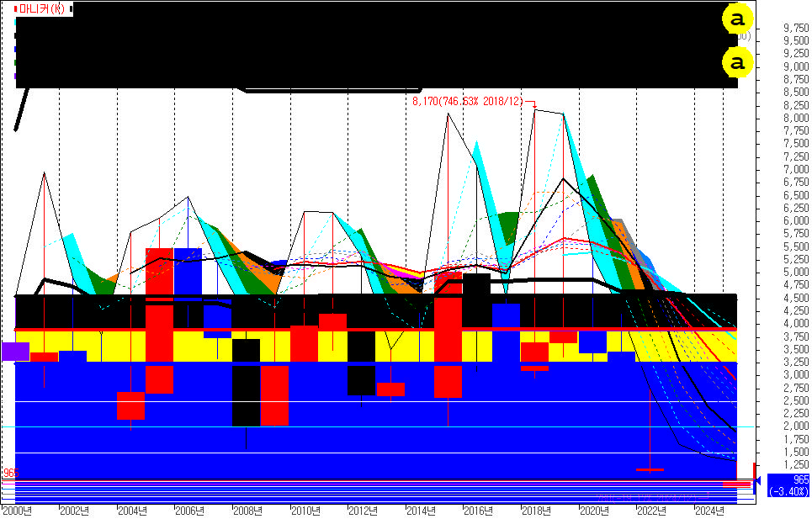Click the red horizontal low marker near 2022
The image size is (812, 519).
pyautogui.click(x=650, y=469)
